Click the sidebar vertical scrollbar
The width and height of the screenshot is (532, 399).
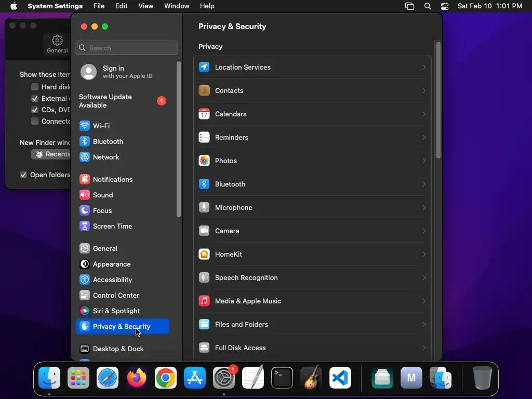click(x=179, y=139)
